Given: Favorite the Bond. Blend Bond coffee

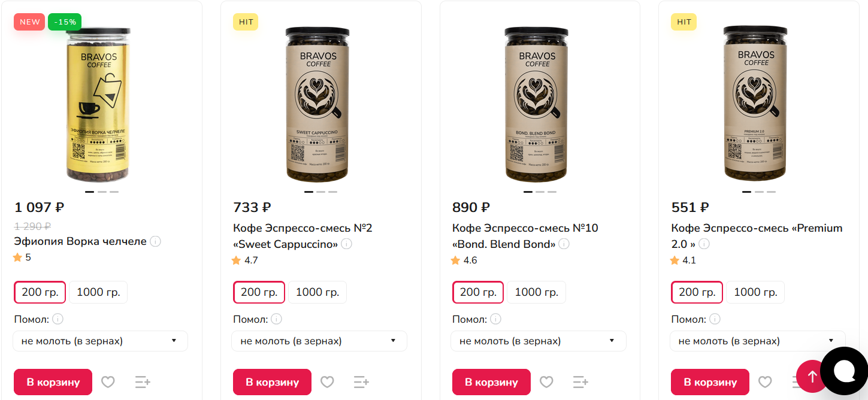Looking at the screenshot, I should (x=546, y=382).
